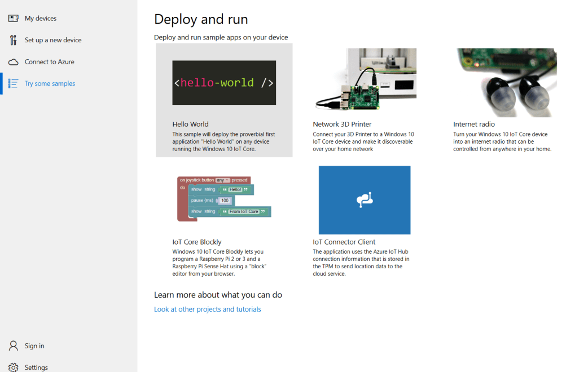
Task: Open Settings using the gear icon
Action: (12, 367)
